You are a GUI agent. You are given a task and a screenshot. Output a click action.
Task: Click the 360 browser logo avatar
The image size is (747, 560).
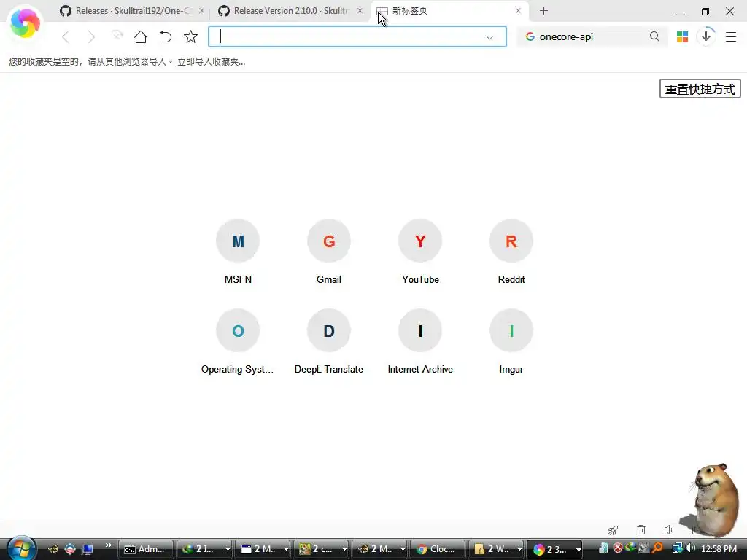25,23
